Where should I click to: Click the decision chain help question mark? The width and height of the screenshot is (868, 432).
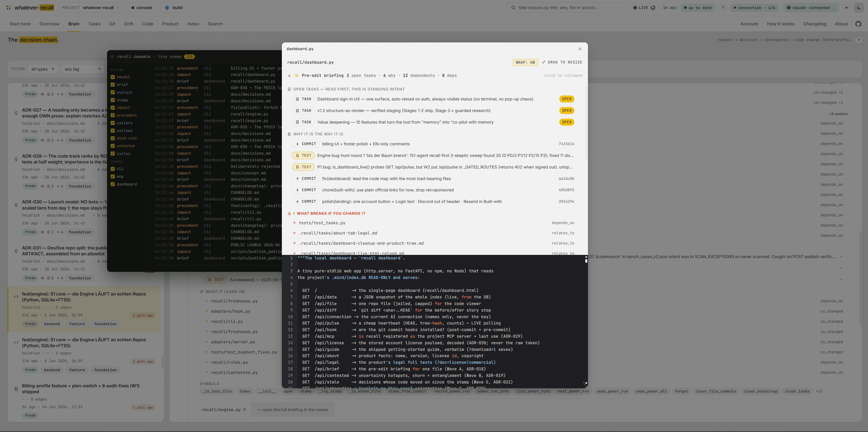point(858,40)
